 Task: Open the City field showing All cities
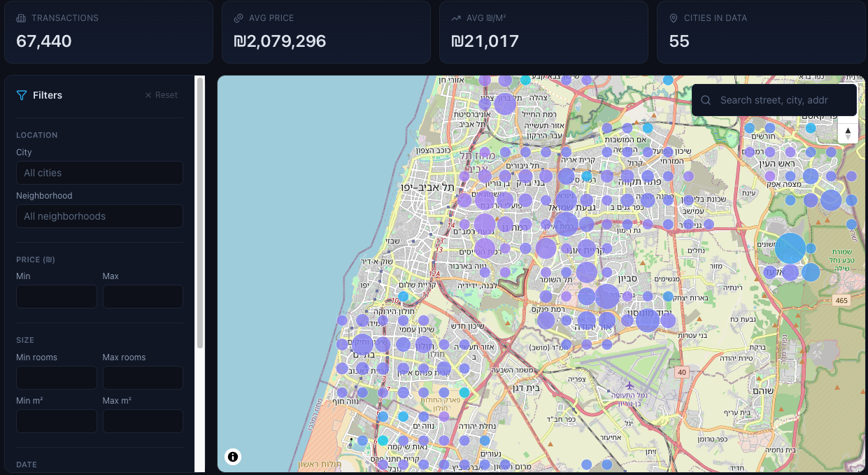[99, 173]
